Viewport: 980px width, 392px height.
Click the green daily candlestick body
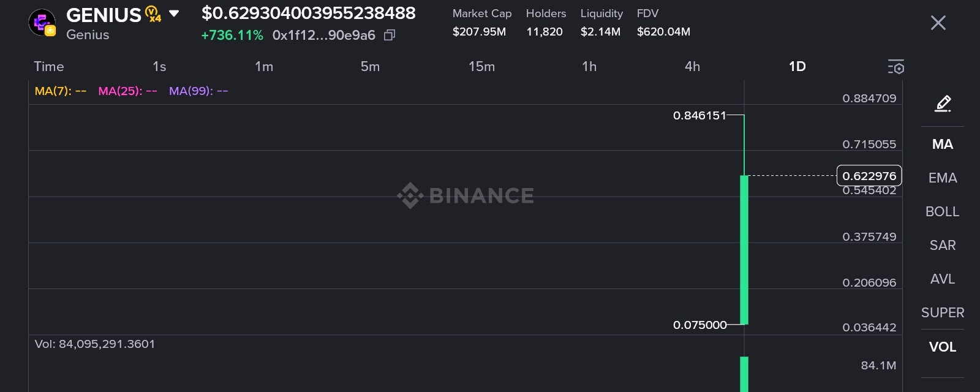point(744,250)
